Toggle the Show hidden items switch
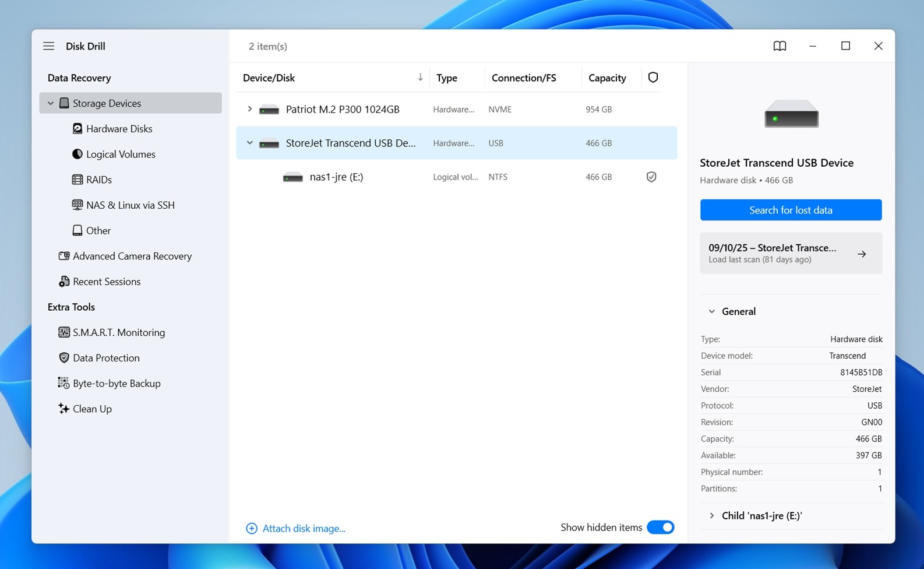 [660, 528]
